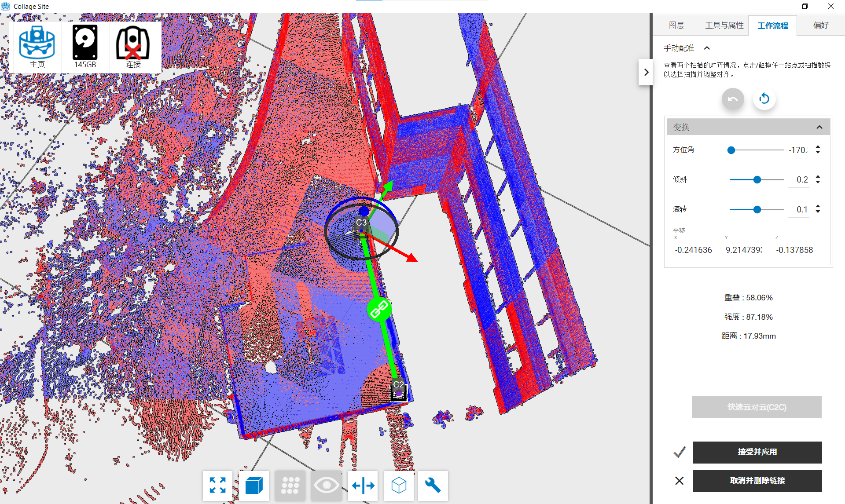This screenshot has width=845, height=504.
Task: Click the 倾斜 tilt slider handle
Action: coord(757,179)
